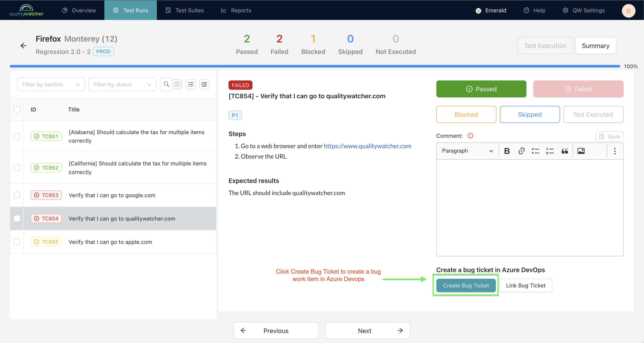644x343 pixels.
Task: Click inside the comment text area
Action: pos(530,208)
